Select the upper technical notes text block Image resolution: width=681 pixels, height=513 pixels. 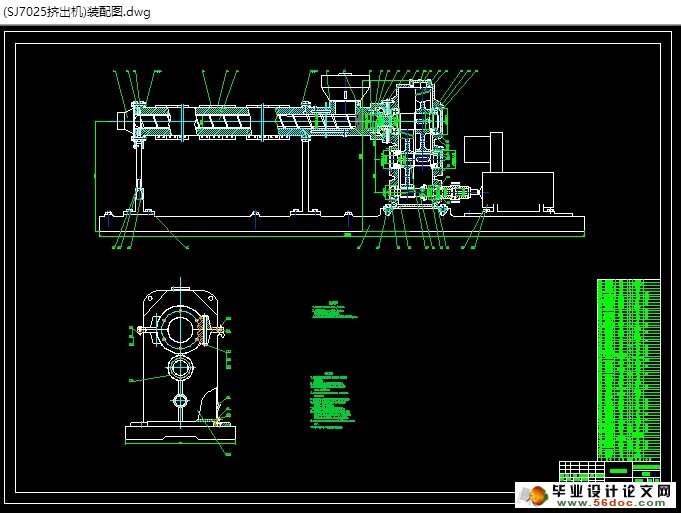335,311
